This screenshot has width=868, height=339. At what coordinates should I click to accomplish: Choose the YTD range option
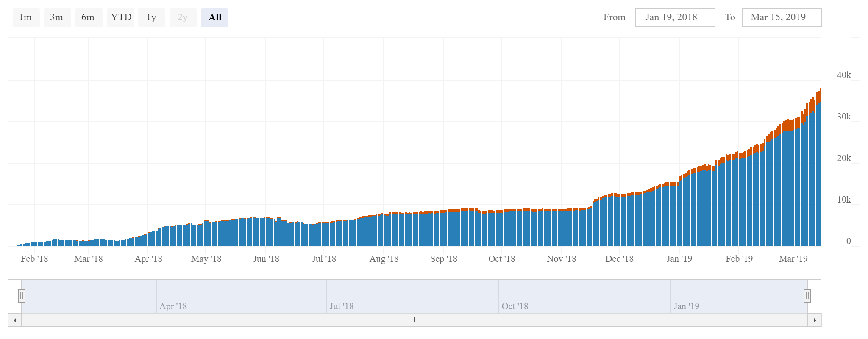121,18
